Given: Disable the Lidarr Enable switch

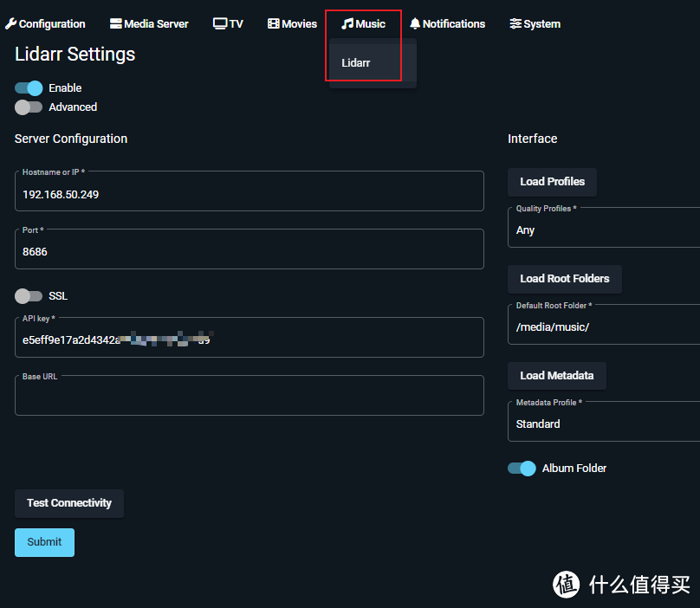Looking at the screenshot, I should tap(29, 87).
